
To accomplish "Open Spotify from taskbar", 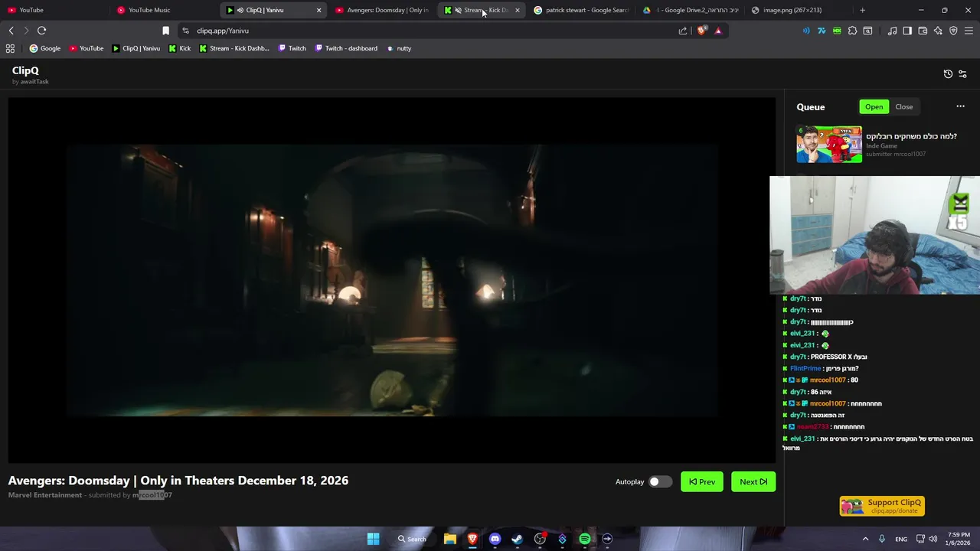I will (x=585, y=539).
